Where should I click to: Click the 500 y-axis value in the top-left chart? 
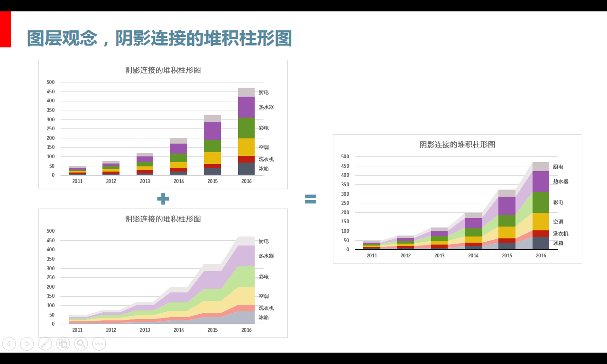tap(51, 82)
